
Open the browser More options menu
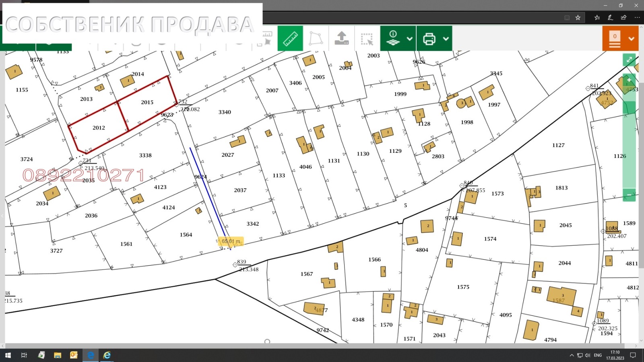(x=637, y=17)
